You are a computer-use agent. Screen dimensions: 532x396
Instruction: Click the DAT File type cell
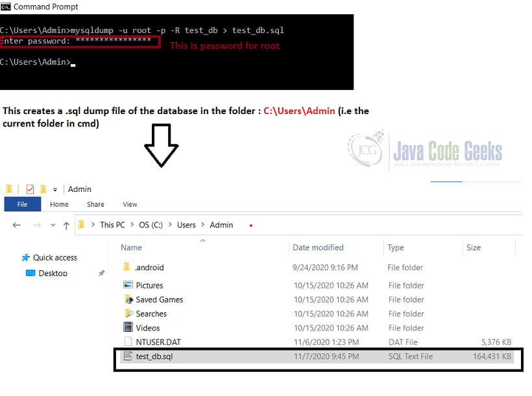(x=403, y=342)
